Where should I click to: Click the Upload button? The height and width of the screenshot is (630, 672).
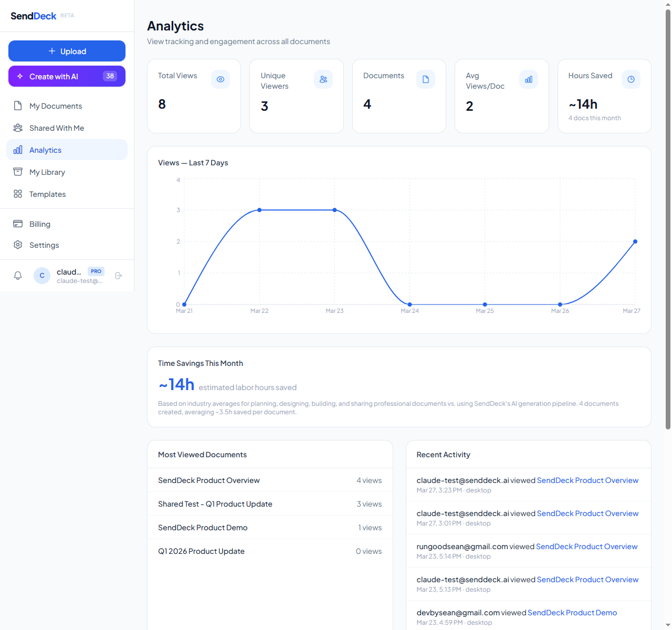tap(67, 51)
